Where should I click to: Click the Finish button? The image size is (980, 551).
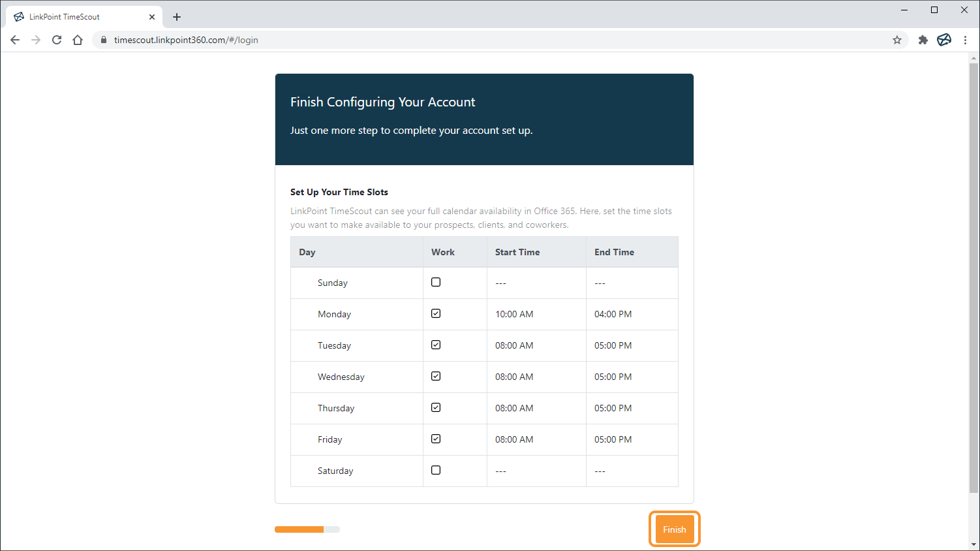tap(675, 529)
